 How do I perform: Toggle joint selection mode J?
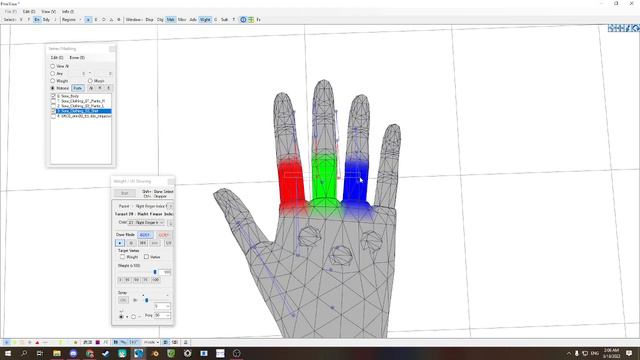point(55,20)
